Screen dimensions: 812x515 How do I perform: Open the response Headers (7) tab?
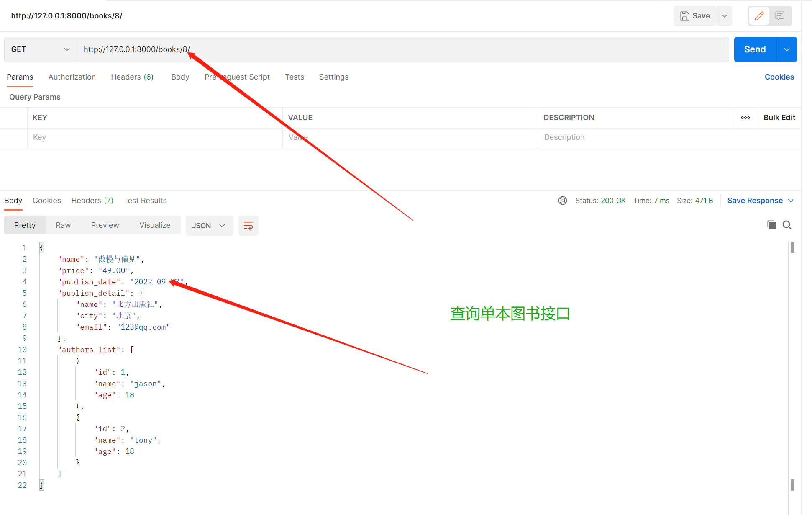(92, 201)
